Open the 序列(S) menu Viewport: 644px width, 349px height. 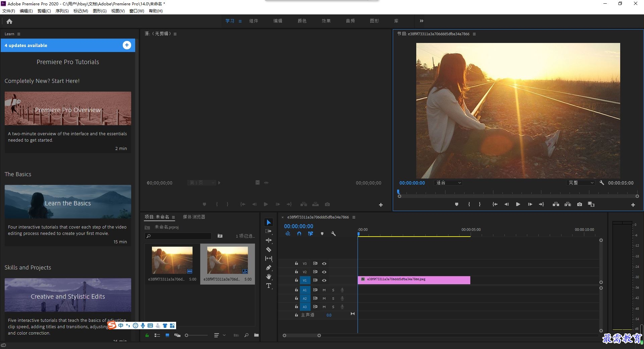point(62,11)
